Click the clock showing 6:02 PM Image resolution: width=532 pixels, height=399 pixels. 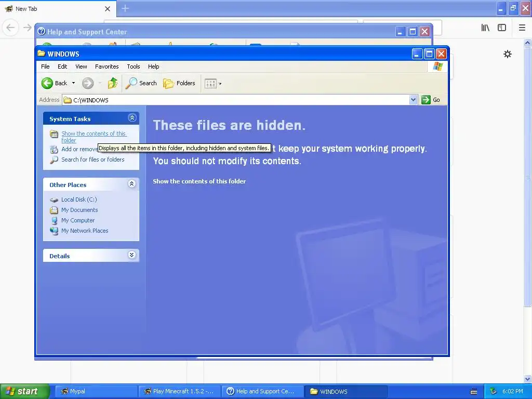tap(513, 392)
